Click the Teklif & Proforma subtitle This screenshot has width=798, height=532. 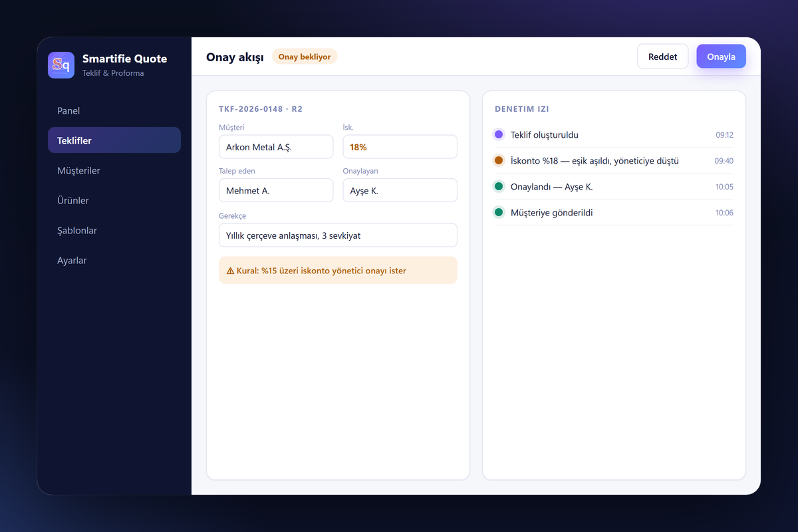point(113,73)
